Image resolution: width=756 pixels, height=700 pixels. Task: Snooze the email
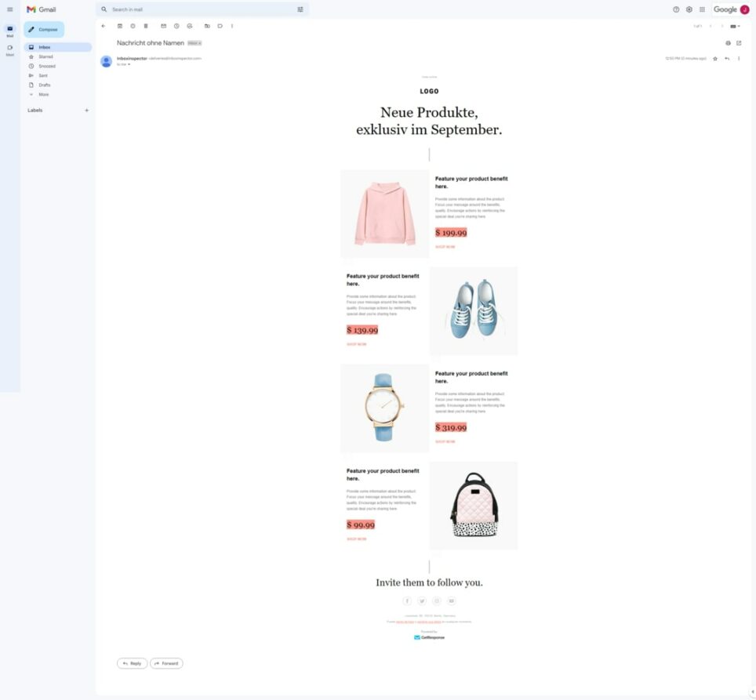176,26
